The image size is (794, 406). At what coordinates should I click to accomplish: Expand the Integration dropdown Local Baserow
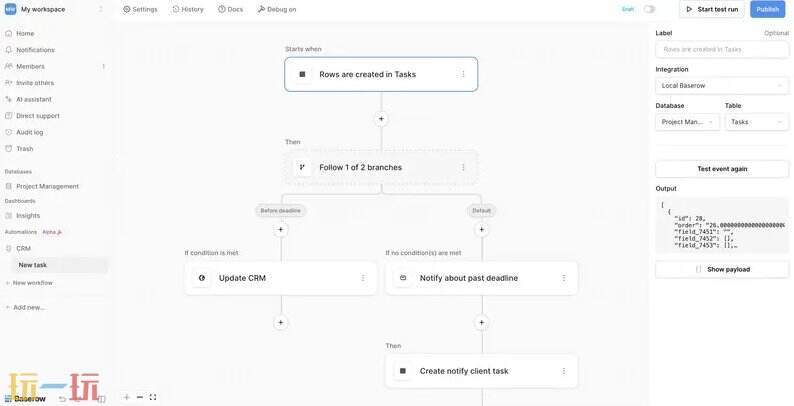click(721, 85)
